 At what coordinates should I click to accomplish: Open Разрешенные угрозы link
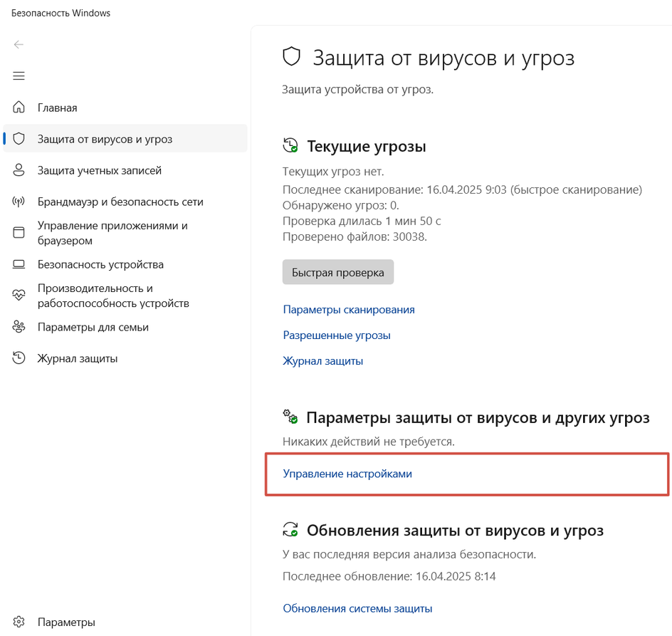pos(337,335)
